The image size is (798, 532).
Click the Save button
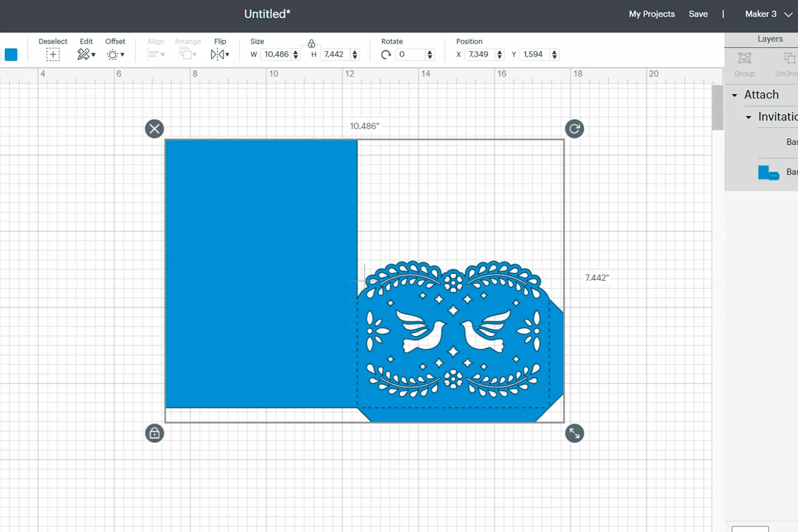698,14
